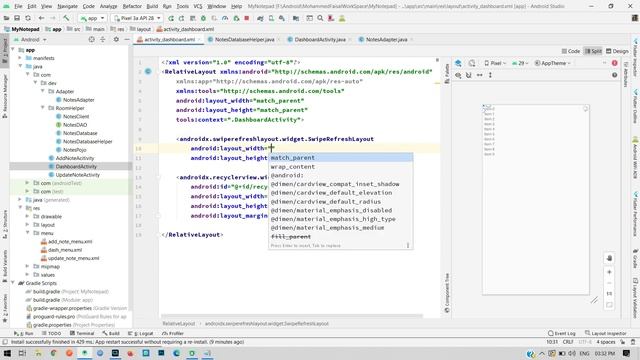Click the vertical expand arrows icon
The width and height of the screenshot is (640, 360).
click(x=490, y=75)
